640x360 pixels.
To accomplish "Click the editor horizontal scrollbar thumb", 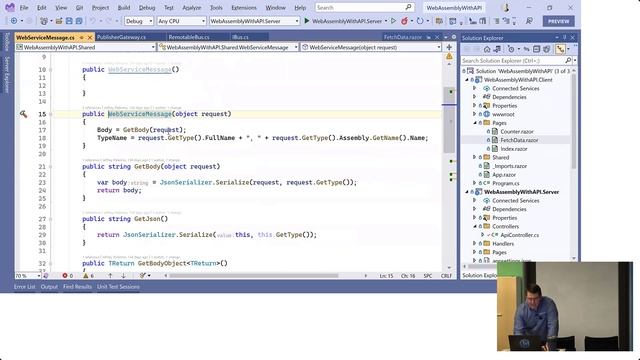I will click(253, 276).
